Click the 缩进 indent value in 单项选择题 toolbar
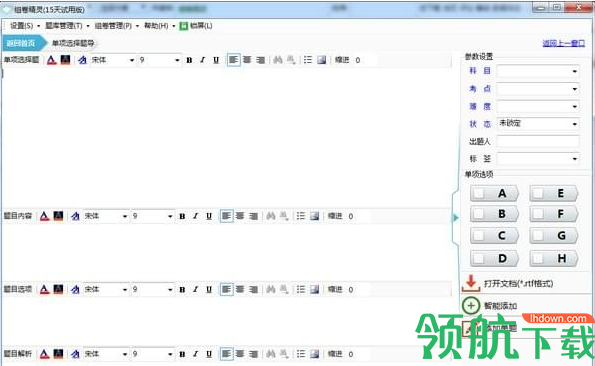Image resolution: width=595 pixels, height=366 pixels. click(x=357, y=60)
